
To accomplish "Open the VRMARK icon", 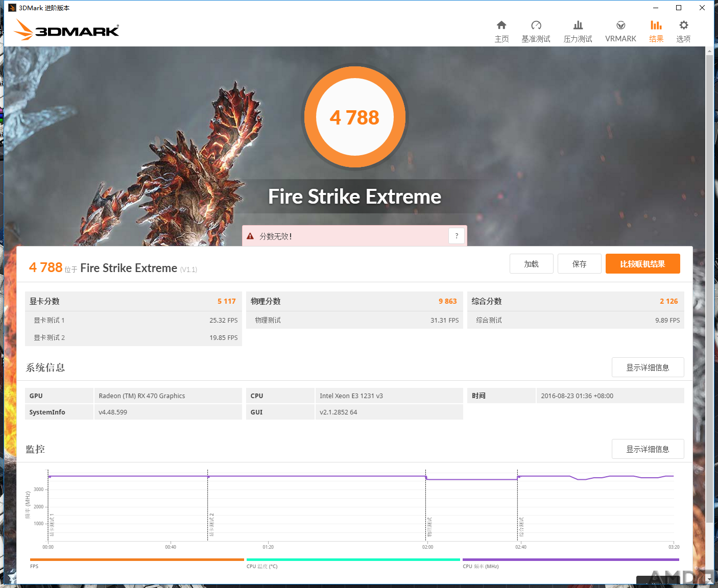I will click(x=620, y=25).
